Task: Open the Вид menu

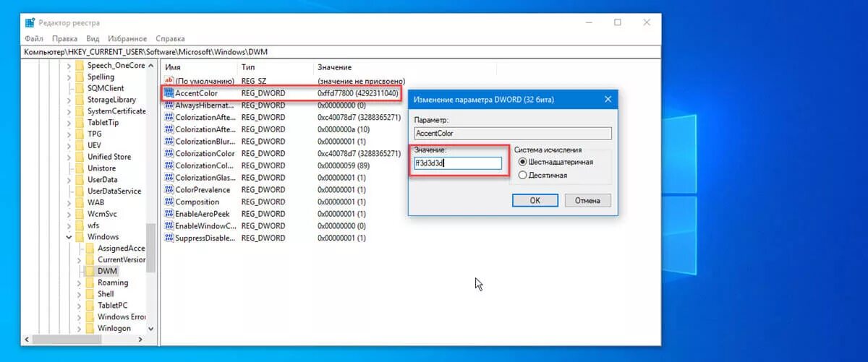Action: pos(93,38)
